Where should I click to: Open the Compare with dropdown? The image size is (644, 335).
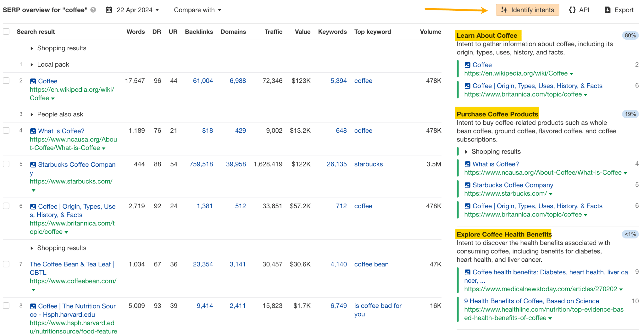click(197, 10)
